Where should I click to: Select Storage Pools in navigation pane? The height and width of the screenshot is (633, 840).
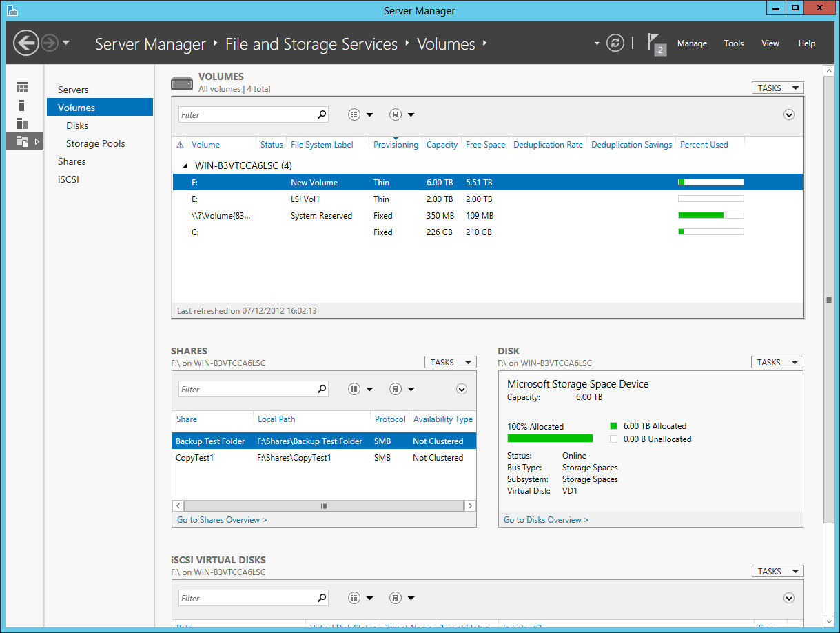point(95,143)
